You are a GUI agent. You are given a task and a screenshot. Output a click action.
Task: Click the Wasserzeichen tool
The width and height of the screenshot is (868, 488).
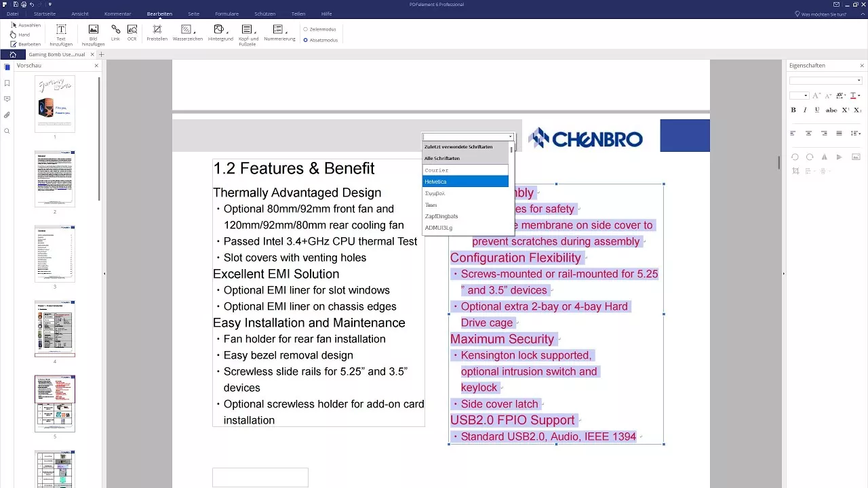[185, 30]
